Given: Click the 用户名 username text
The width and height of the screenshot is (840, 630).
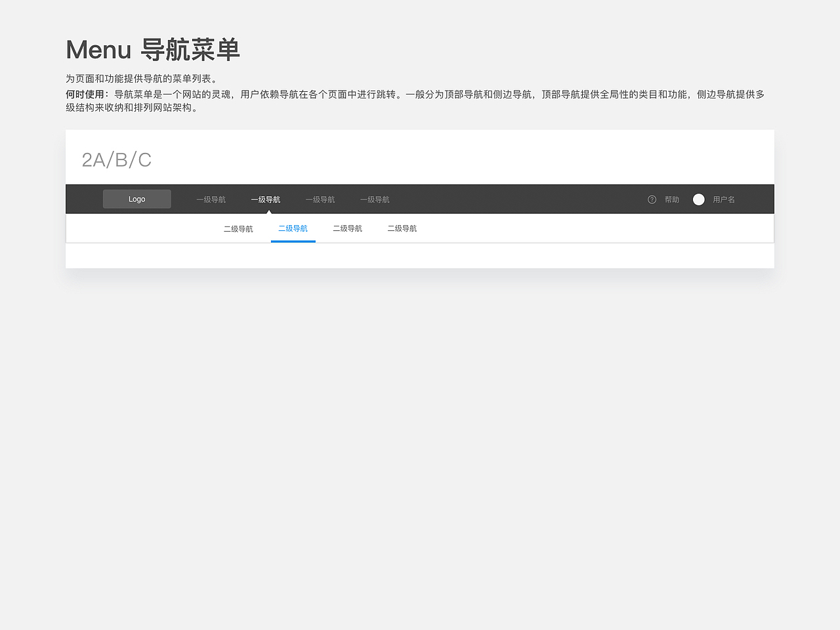Looking at the screenshot, I should [724, 199].
